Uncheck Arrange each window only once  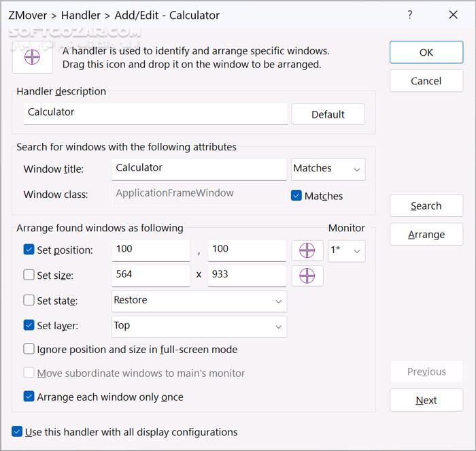[29, 397]
